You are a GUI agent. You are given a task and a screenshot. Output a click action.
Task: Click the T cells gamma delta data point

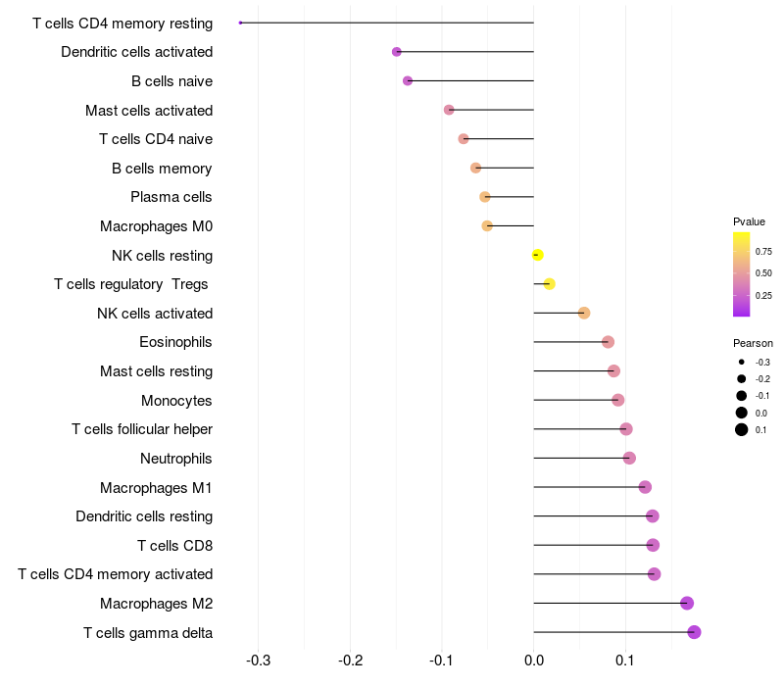click(694, 632)
